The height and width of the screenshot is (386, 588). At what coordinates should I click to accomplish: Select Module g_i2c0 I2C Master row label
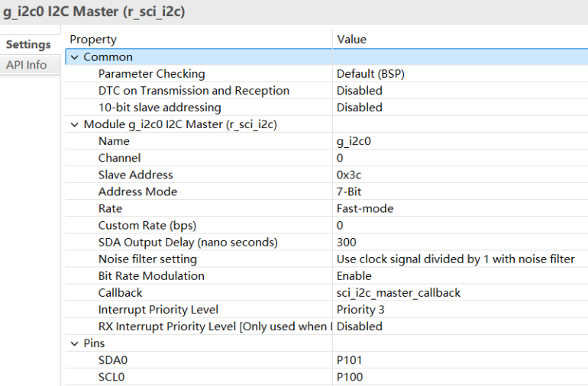click(x=180, y=124)
